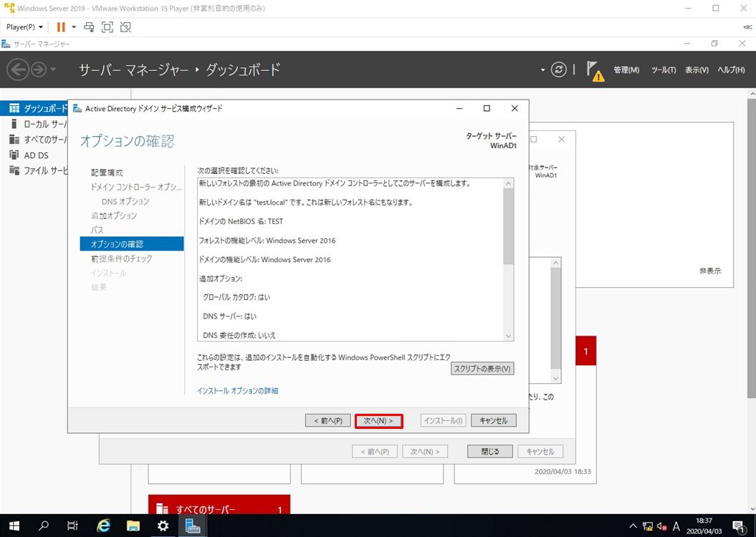756x537 pixels.
Task: Go to パス wizard step
Action: coord(97,230)
